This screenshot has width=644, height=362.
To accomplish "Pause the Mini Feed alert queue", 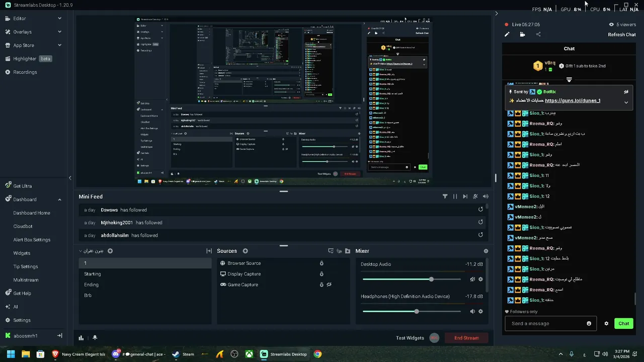I will 455,197.
